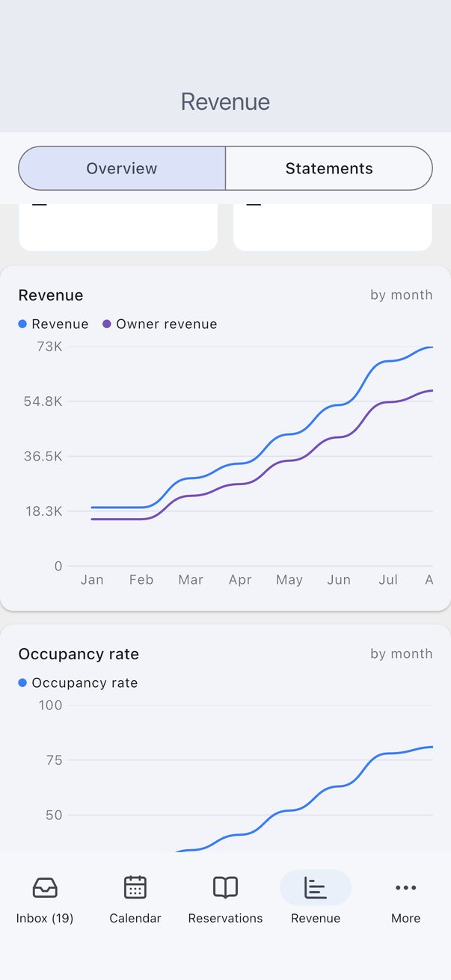Click the '100' occupancy axis value
The image size is (451, 980).
coord(51,705)
